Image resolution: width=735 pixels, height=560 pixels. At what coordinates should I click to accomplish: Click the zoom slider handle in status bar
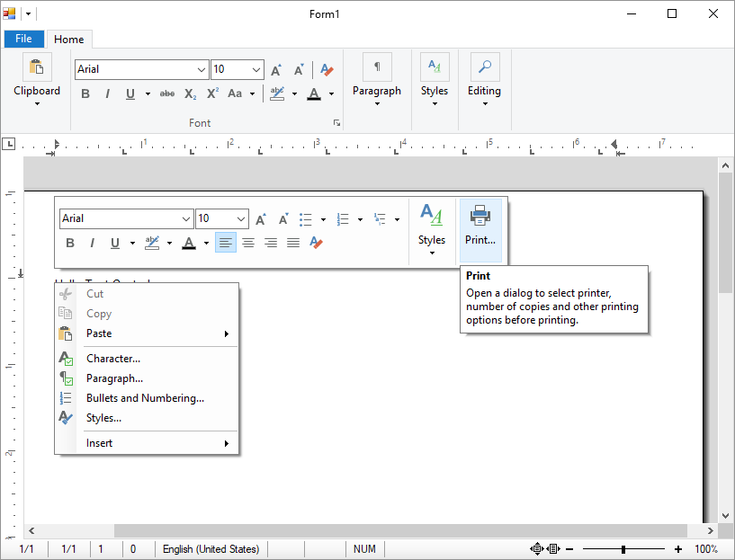point(623,548)
